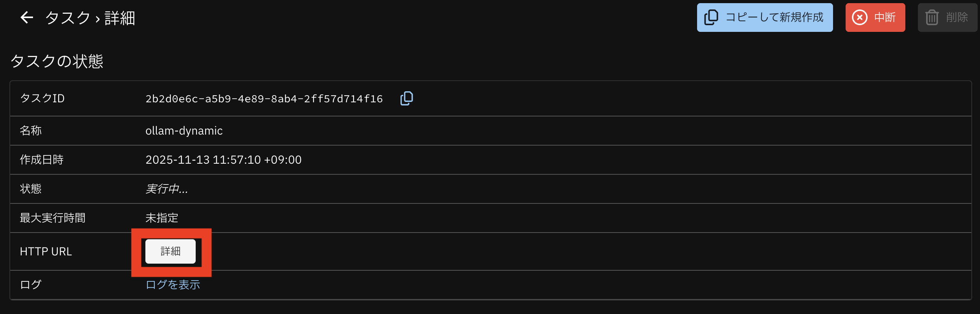Open the ログを表示 link
Screen dimensions: 980x314
[173, 284]
